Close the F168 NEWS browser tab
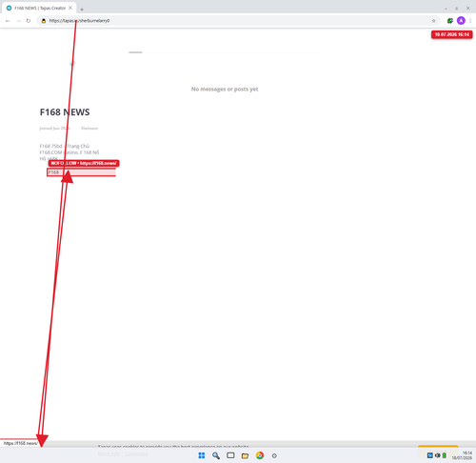Screen dimensions: 476x463 pyautogui.click(x=70, y=8)
